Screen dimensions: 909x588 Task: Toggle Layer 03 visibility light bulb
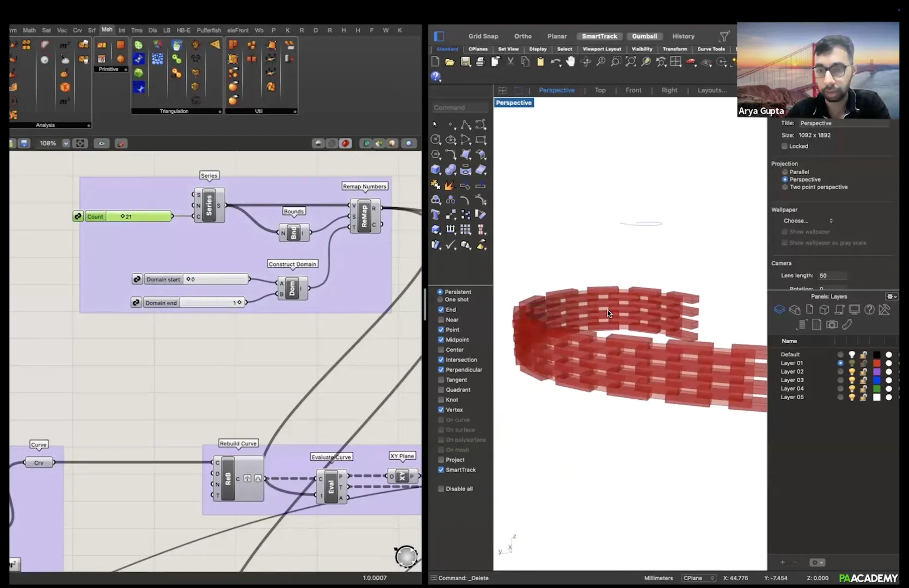852,380
